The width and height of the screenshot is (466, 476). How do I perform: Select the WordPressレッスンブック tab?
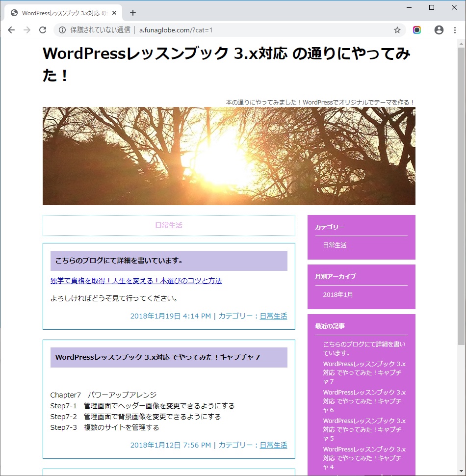coord(63,13)
